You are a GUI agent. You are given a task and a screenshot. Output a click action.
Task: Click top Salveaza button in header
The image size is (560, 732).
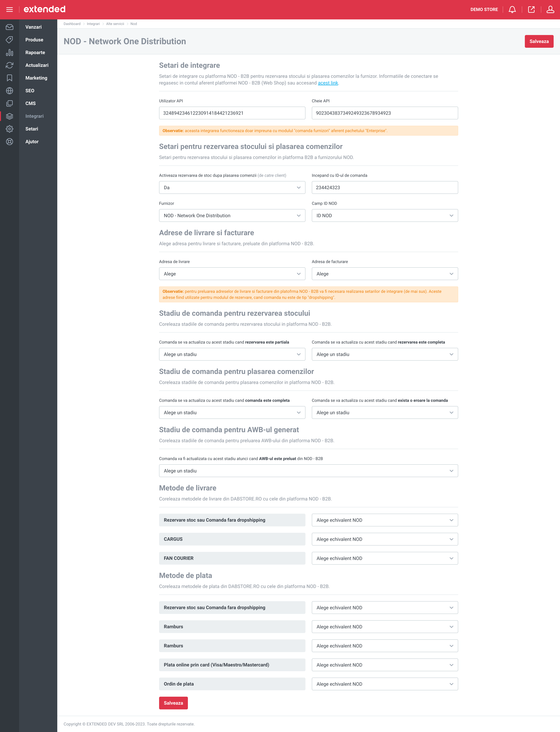(539, 41)
